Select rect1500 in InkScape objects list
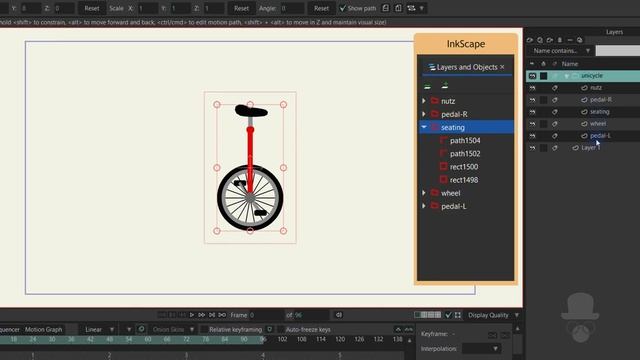 point(464,167)
